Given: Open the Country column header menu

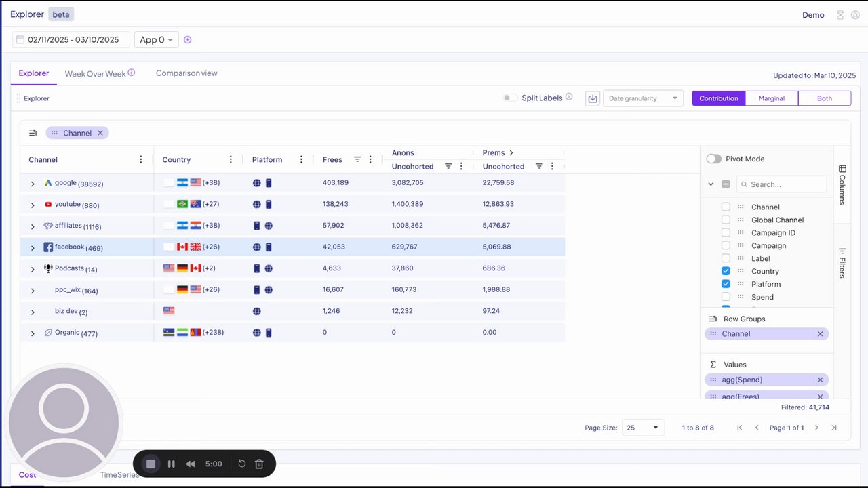Looking at the screenshot, I should pyautogui.click(x=231, y=159).
